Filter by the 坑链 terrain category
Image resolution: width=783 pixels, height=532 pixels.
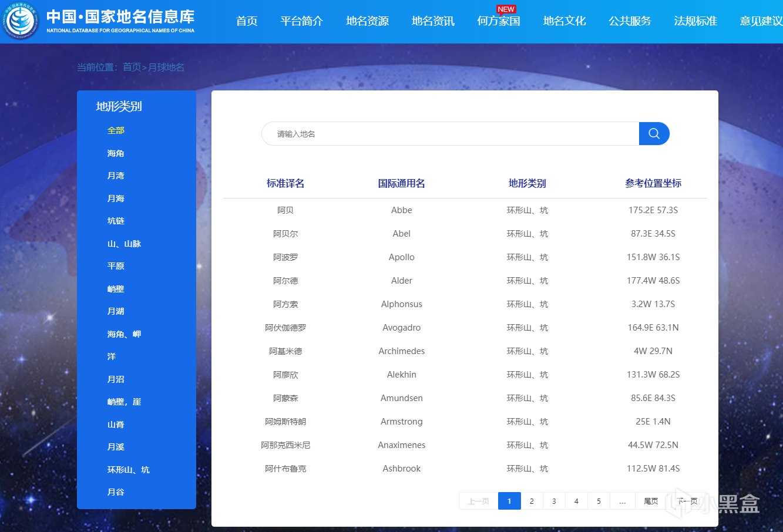coord(116,221)
